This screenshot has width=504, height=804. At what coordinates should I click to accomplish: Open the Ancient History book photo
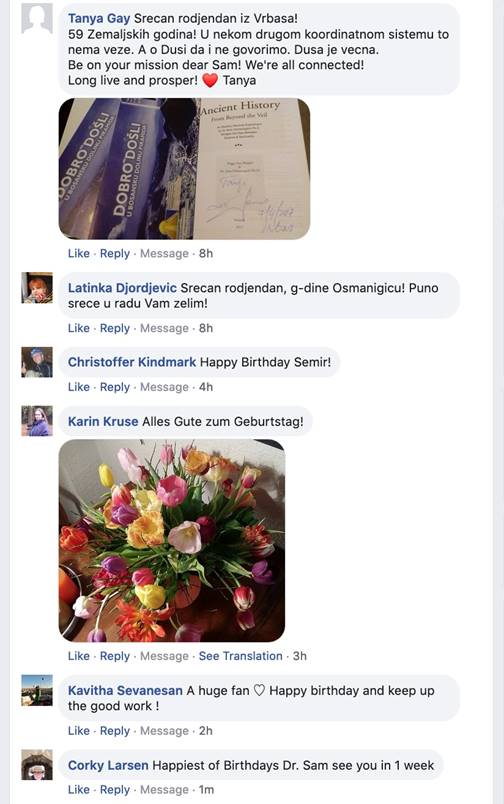pyautogui.click(x=185, y=169)
